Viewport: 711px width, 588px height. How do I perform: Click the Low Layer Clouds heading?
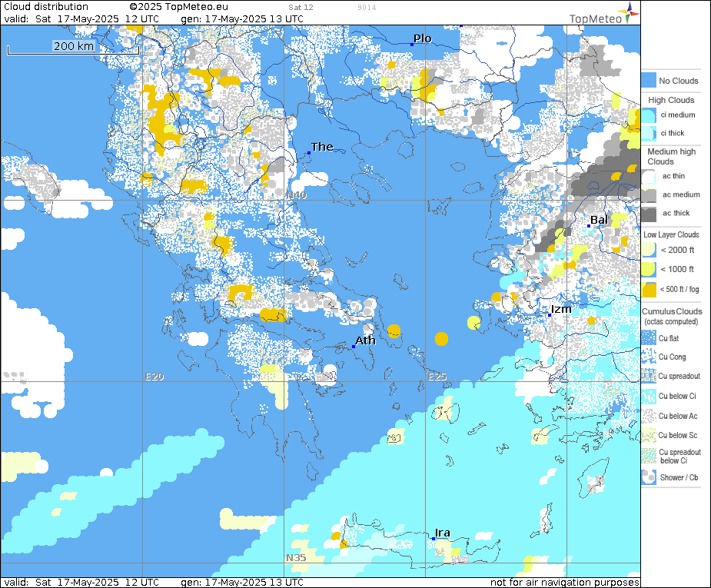(671, 235)
